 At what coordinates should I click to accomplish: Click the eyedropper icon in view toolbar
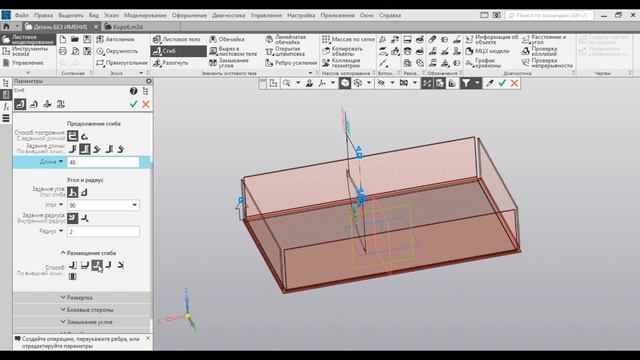489,83
